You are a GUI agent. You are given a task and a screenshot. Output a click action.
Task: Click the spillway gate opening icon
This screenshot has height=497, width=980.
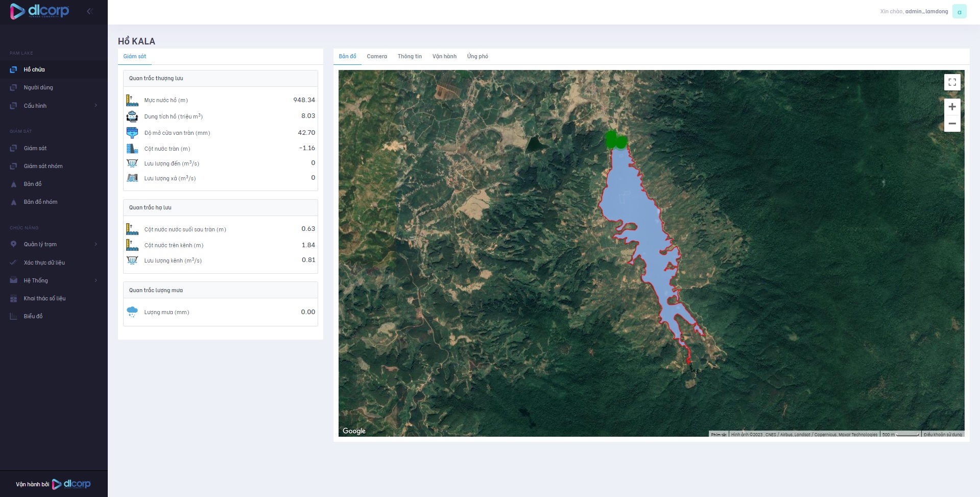point(132,133)
